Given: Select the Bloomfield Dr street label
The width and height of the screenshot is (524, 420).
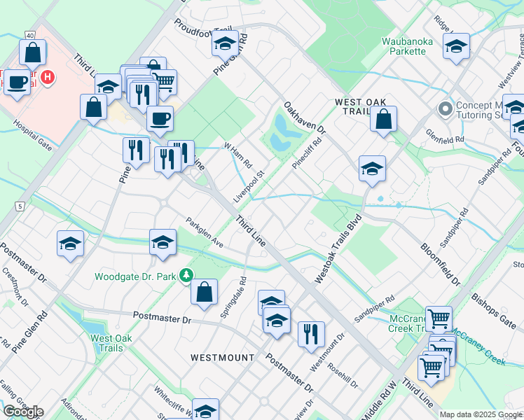Looking at the screenshot, I should 440,264.
